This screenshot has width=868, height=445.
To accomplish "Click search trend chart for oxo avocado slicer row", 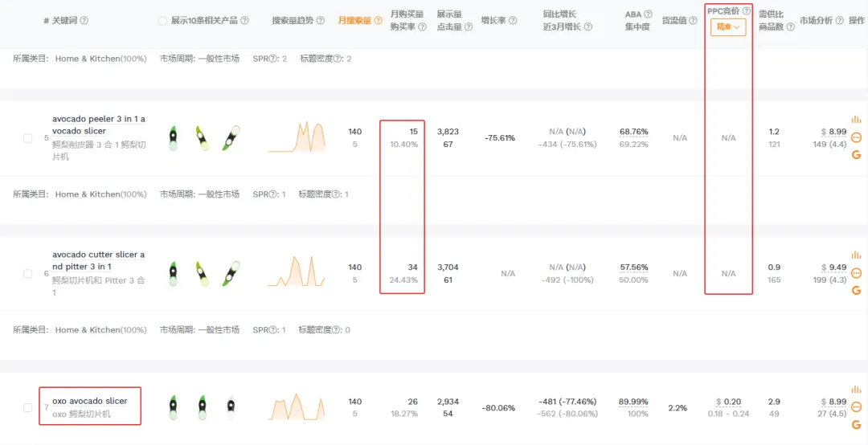I will click(x=296, y=406).
